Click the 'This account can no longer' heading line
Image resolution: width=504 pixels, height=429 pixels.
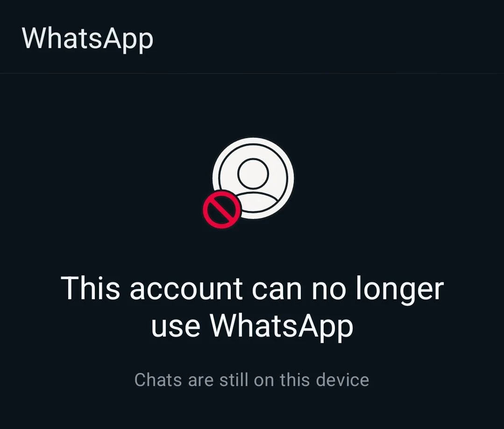252,288
